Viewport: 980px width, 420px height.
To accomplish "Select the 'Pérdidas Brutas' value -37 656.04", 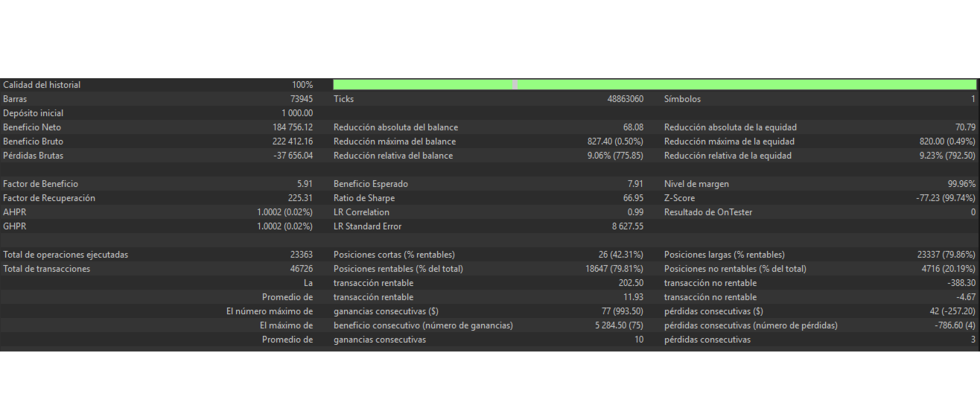I will (x=293, y=156).
